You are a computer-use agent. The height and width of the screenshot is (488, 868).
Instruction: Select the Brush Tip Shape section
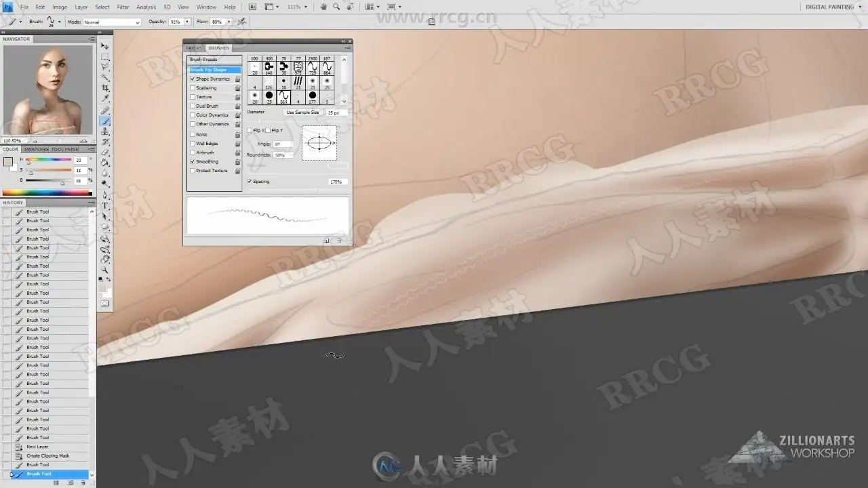(x=214, y=70)
